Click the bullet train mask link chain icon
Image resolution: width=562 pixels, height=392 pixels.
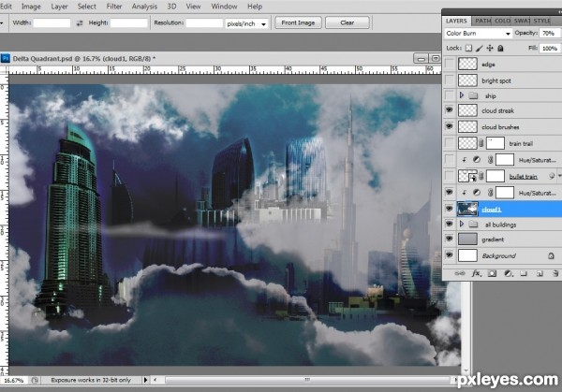coord(481,176)
